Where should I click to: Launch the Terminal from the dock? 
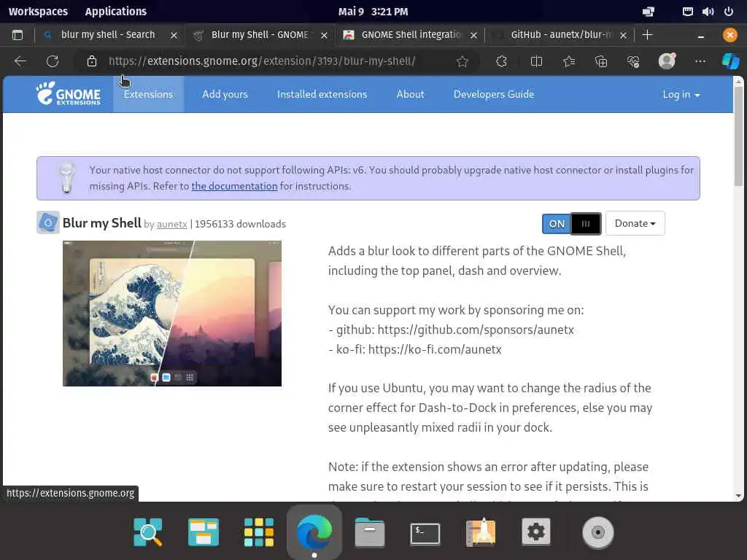[x=425, y=533]
